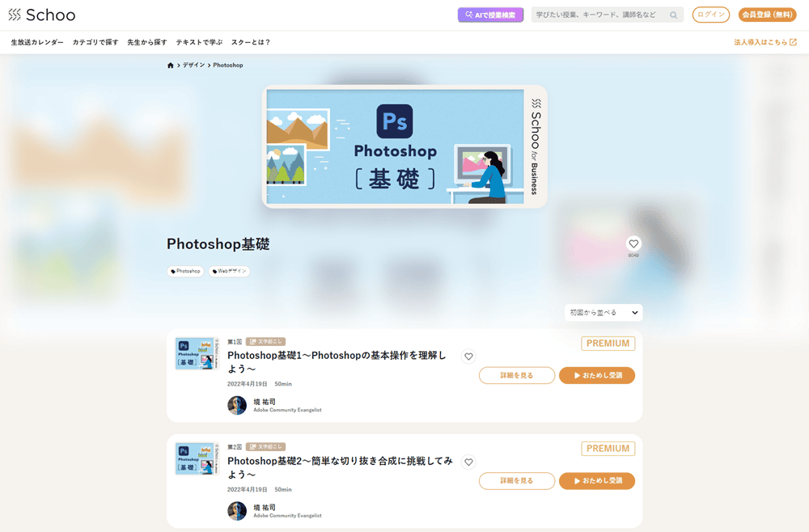Toggle the favorite heart on the course

633,243
